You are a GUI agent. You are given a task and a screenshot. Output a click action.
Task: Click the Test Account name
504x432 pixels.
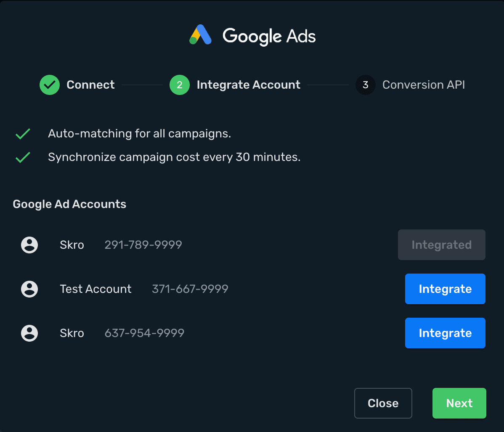click(x=95, y=289)
